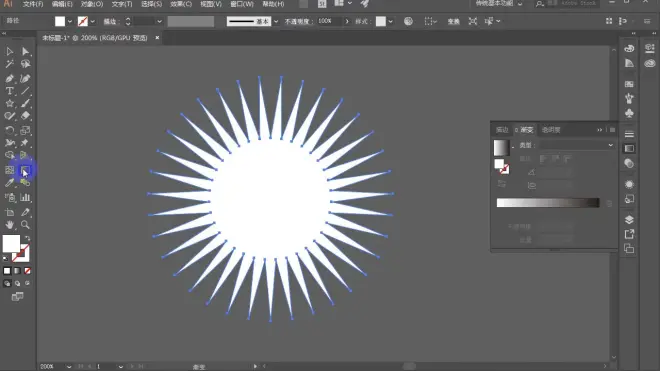
Task: Select the Hand tool
Action: [x=9, y=225]
